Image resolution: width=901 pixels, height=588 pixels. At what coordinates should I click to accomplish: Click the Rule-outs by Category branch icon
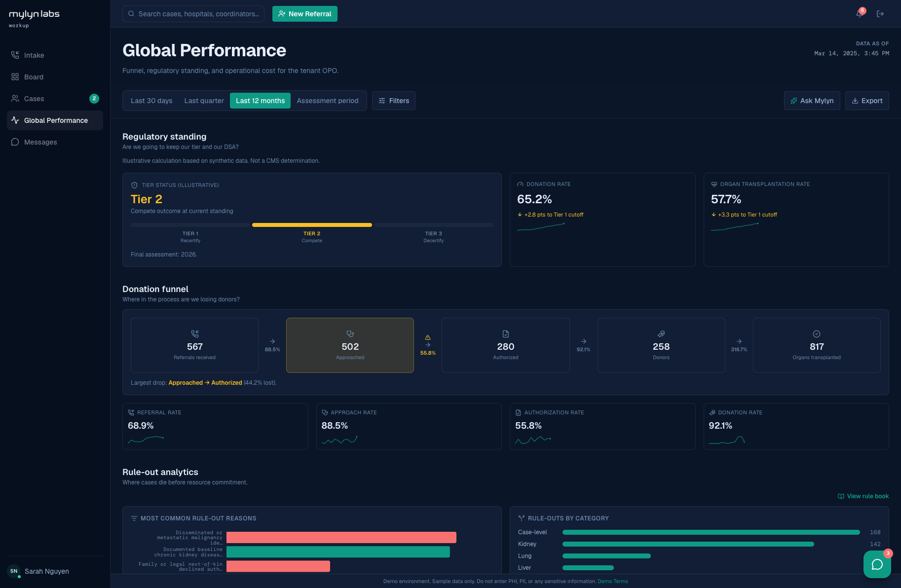pyautogui.click(x=522, y=518)
